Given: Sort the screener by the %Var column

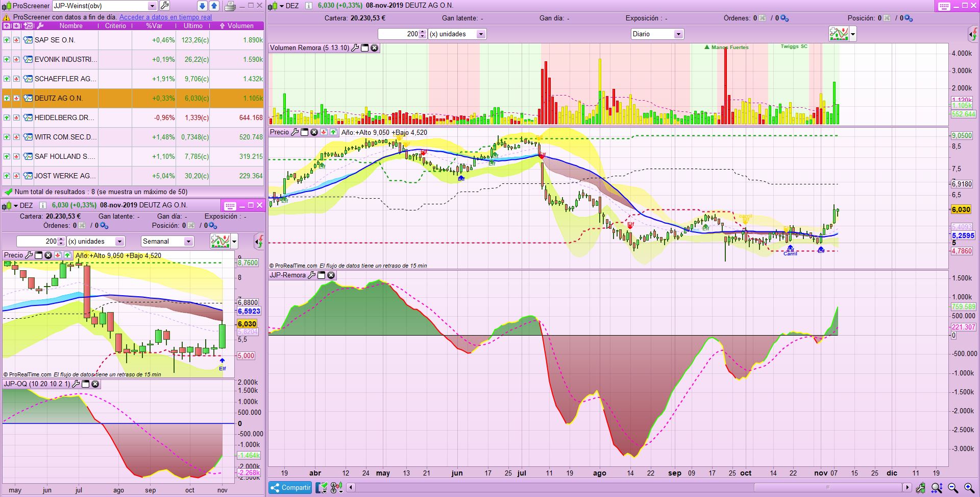Looking at the screenshot, I should 154,26.
